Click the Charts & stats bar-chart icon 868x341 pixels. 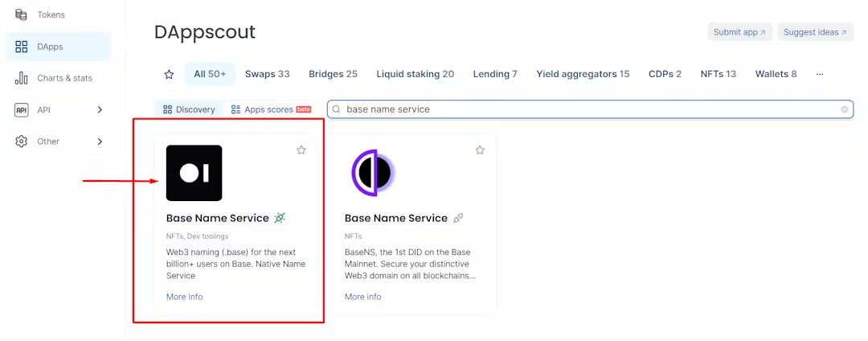coord(21,78)
